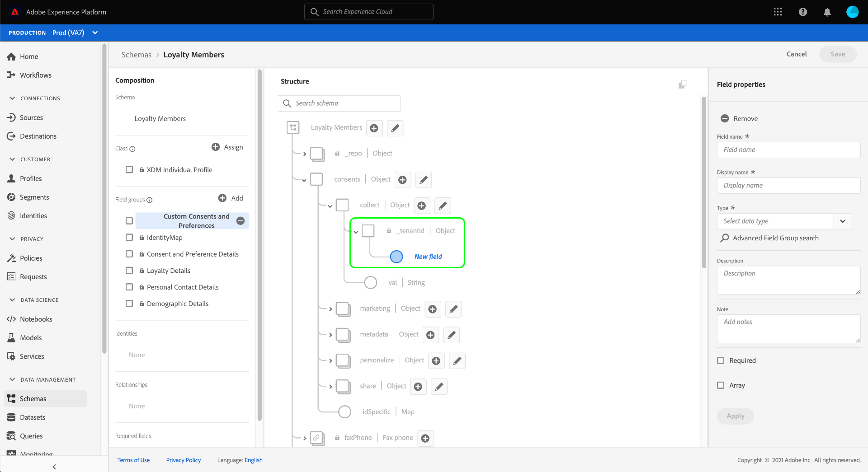Open the Privacy Policy link
868x472 pixels.
(x=184, y=460)
